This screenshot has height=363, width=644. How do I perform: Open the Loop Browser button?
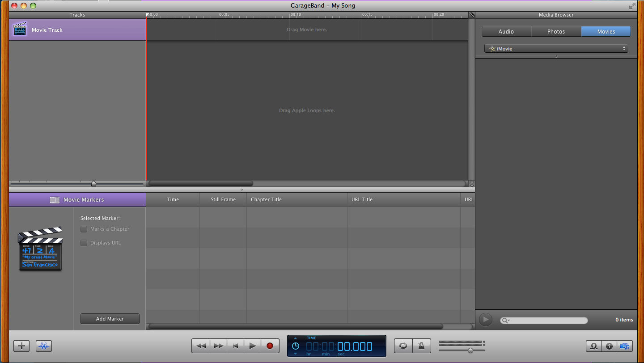click(x=593, y=346)
